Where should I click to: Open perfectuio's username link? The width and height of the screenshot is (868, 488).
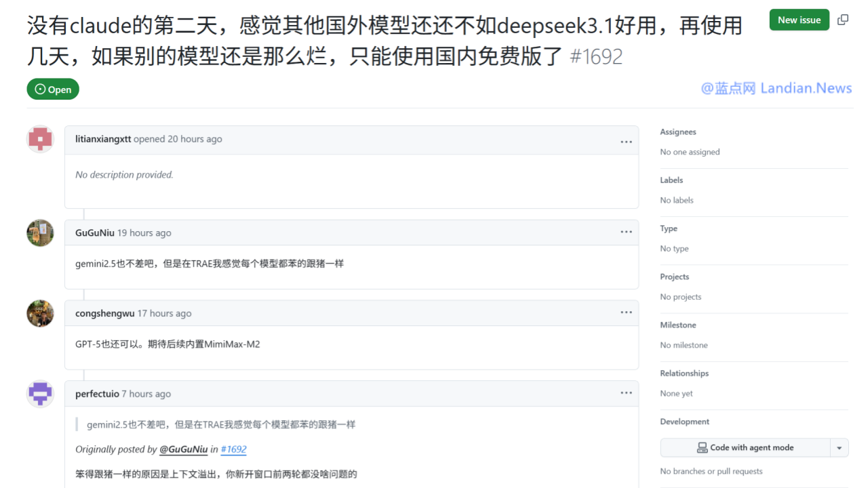(97, 394)
